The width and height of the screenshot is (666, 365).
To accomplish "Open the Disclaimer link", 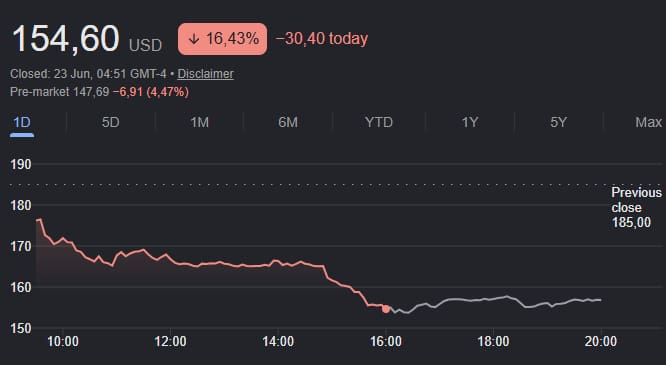I will 206,74.
